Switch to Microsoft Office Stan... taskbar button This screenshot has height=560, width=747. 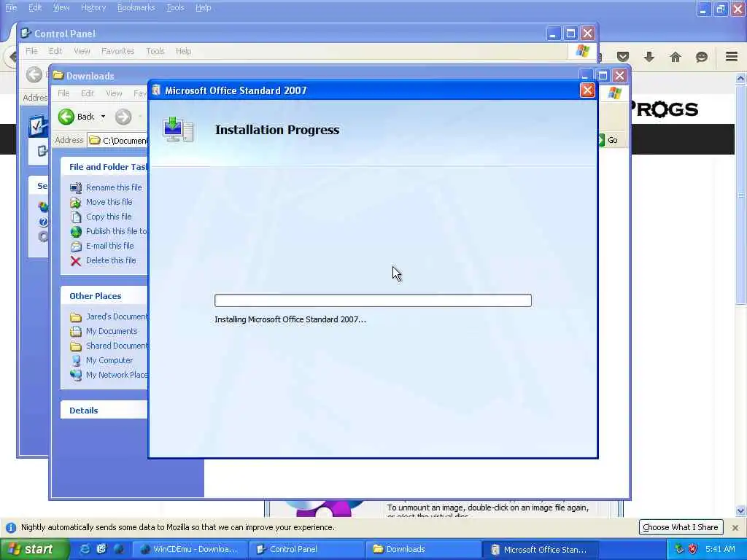coord(541,550)
